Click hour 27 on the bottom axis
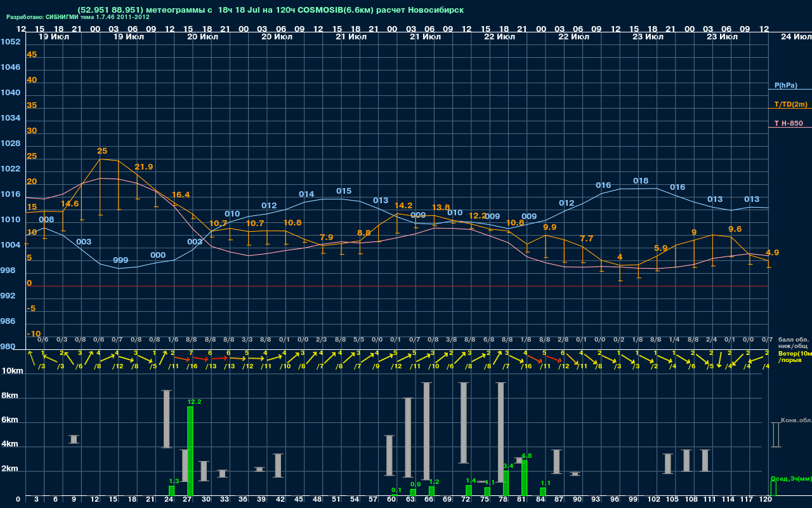The width and height of the screenshot is (812, 508). pyautogui.click(x=188, y=500)
